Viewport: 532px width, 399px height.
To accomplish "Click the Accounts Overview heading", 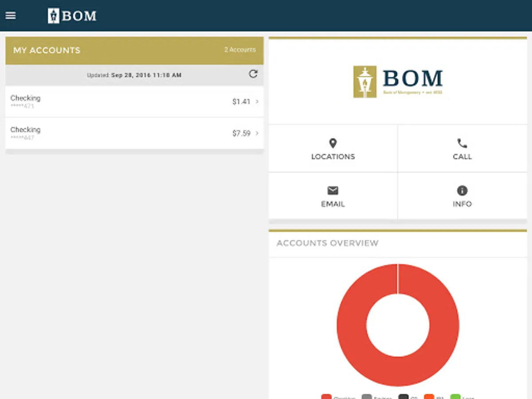I will pos(328,243).
